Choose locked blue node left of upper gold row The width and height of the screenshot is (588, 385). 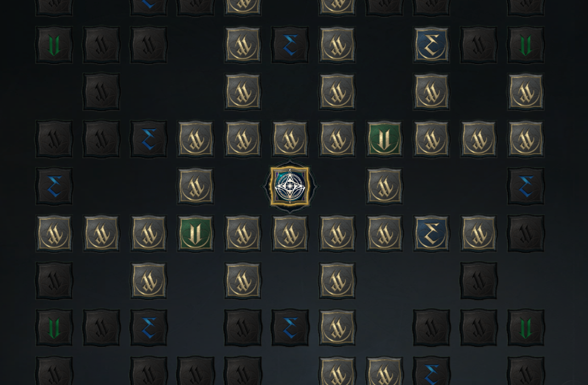[148, 139]
